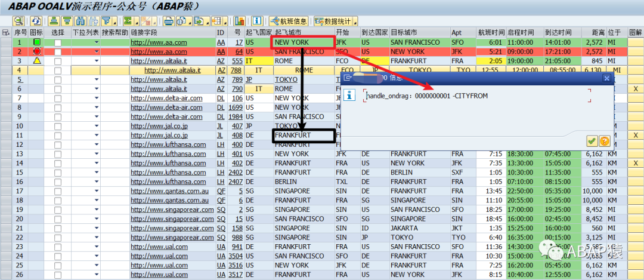The height and width of the screenshot is (280, 644).
Task: Click the red status light in row 2
Action: click(37, 51)
